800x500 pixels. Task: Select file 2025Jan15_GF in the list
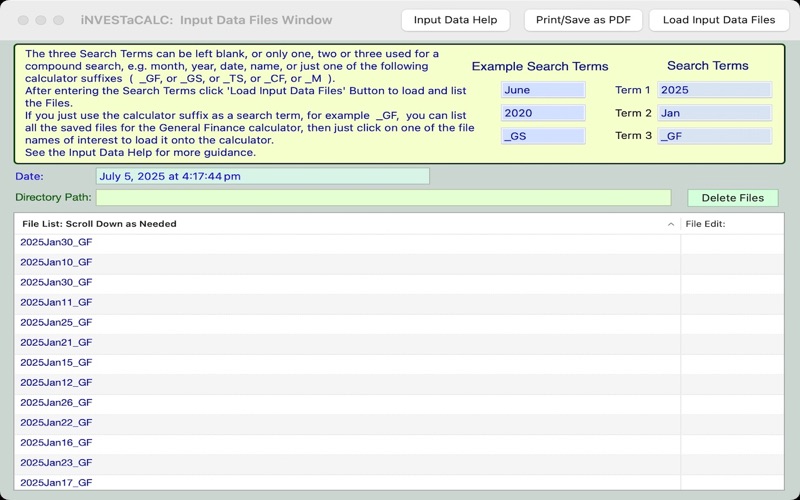347,363
